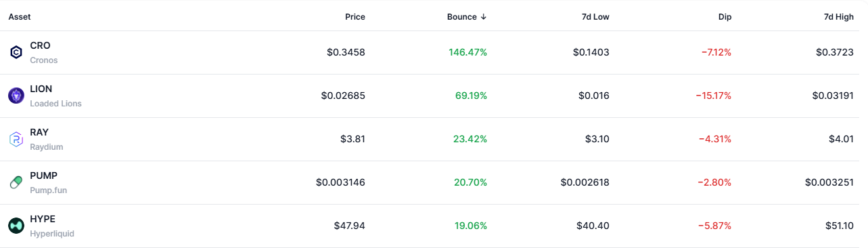
Task: Open the PUMP asset name link
Action: pos(43,175)
